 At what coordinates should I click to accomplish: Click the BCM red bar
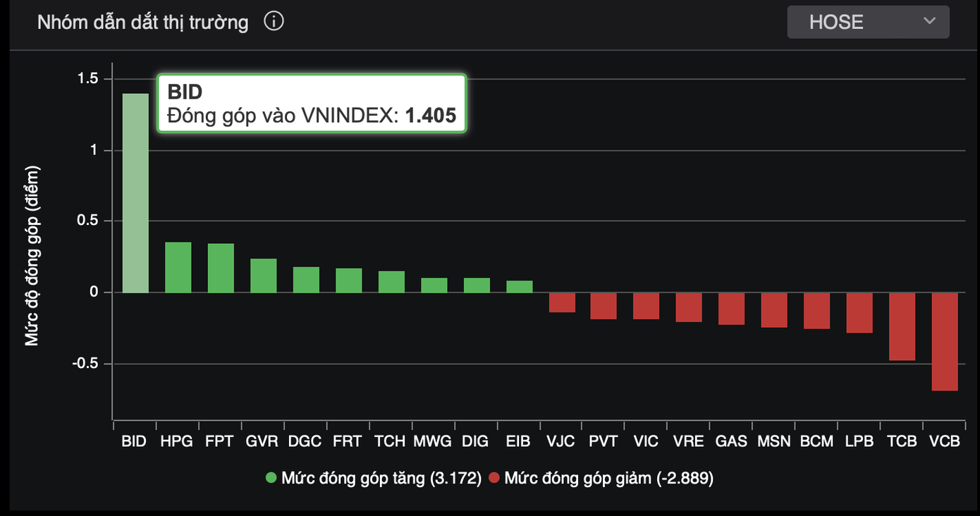point(816,311)
